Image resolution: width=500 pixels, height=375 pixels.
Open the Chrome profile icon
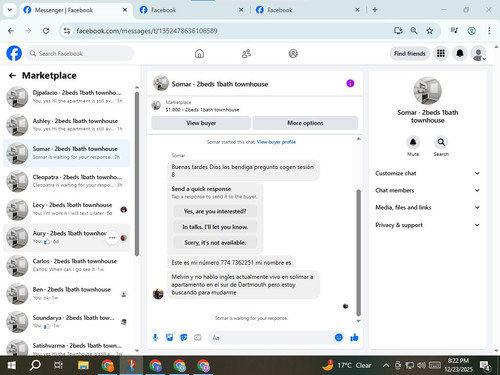(x=471, y=31)
